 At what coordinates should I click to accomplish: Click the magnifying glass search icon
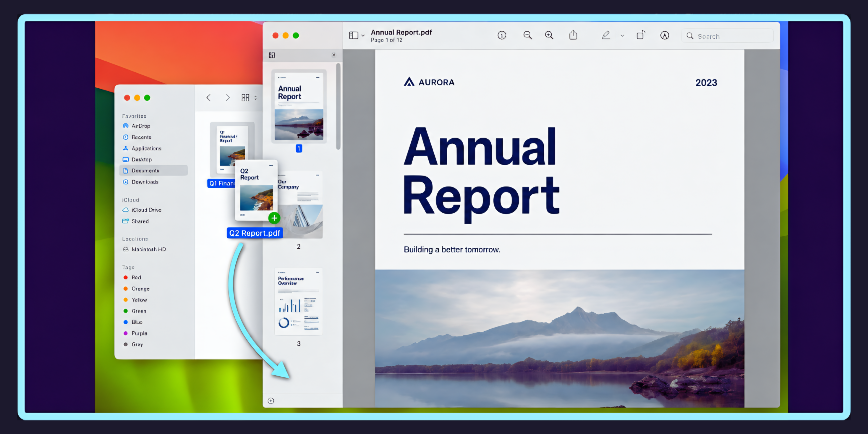coord(690,36)
